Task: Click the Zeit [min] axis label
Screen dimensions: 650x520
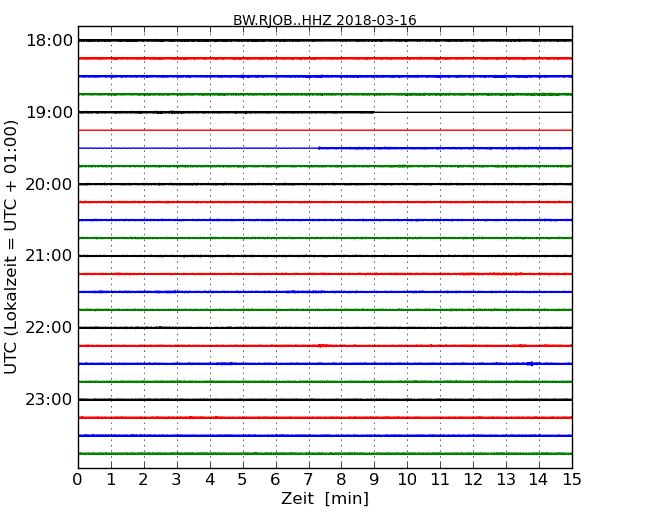Action: pos(325,498)
